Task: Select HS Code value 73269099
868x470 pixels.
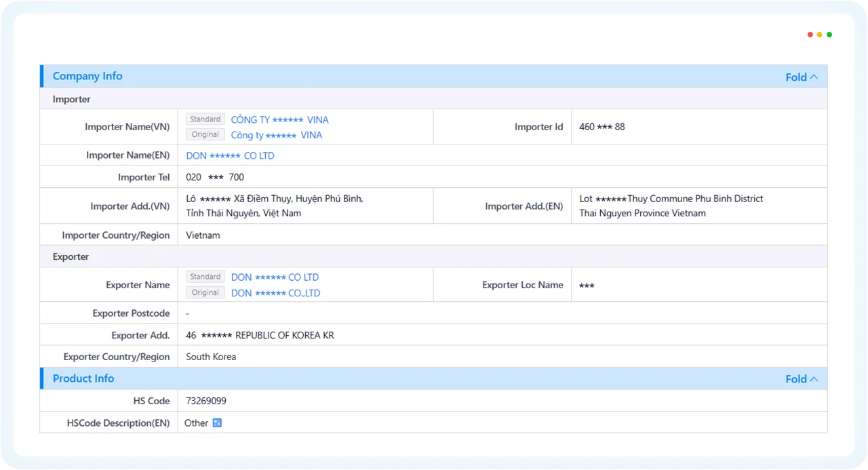Action: pyautogui.click(x=206, y=401)
